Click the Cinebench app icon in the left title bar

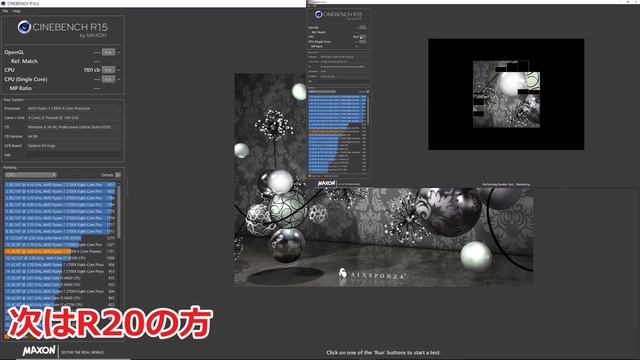tap(3, 3)
